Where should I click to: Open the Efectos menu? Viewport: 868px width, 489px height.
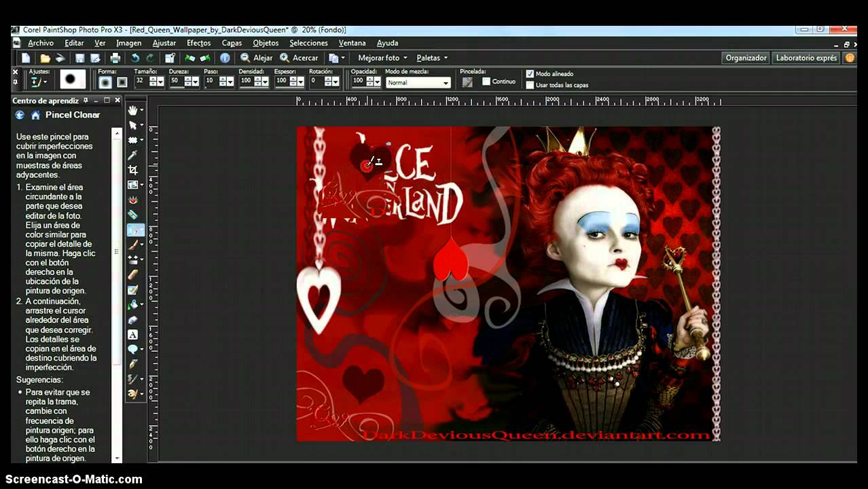[x=199, y=43]
